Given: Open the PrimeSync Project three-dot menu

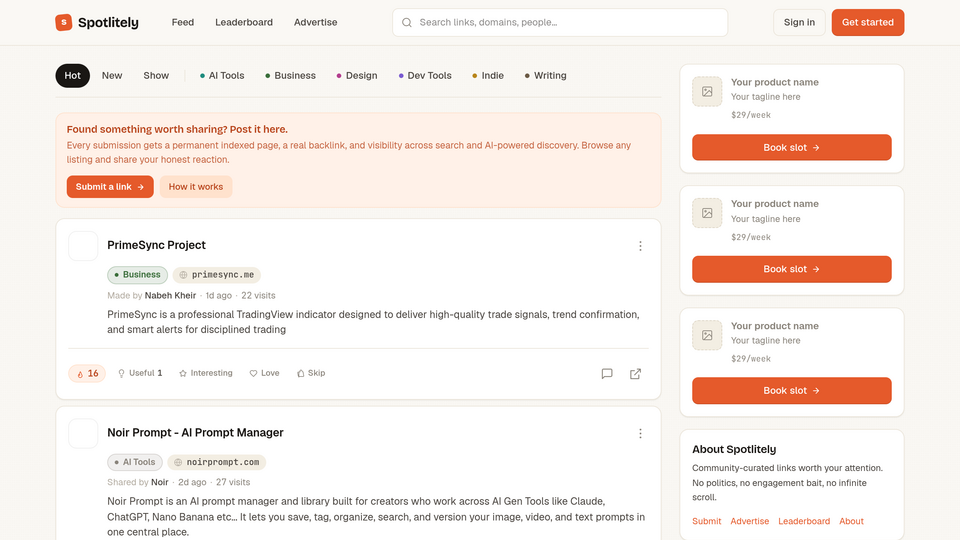Looking at the screenshot, I should pyautogui.click(x=640, y=246).
